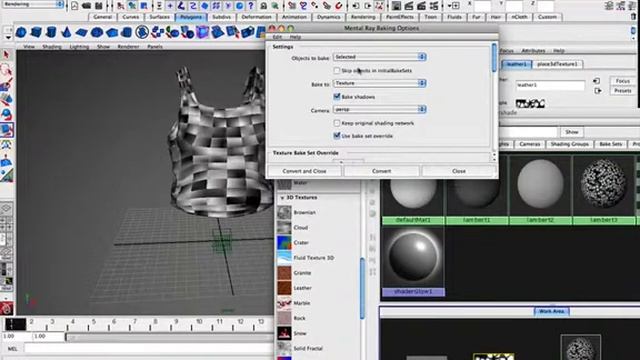The image size is (640, 360).
Task: Open the viewport Lighting menu
Action: pyautogui.click(x=79, y=47)
